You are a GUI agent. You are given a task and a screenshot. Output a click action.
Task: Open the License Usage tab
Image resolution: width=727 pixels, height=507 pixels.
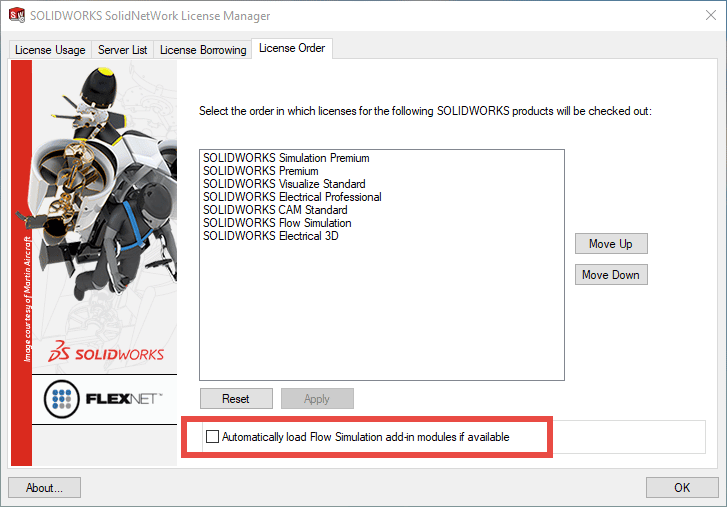(x=50, y=50)
